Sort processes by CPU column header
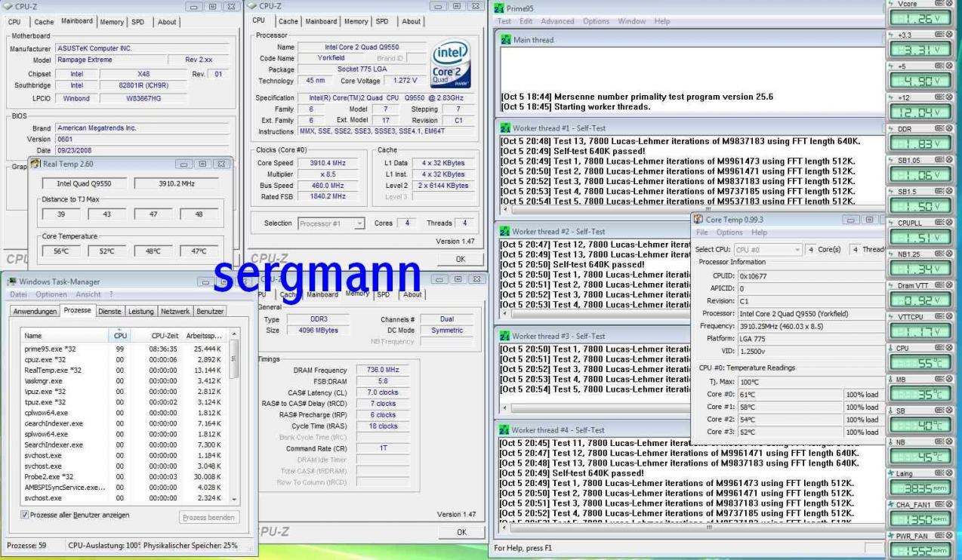The image size is (962, 560). click(120, 336)
